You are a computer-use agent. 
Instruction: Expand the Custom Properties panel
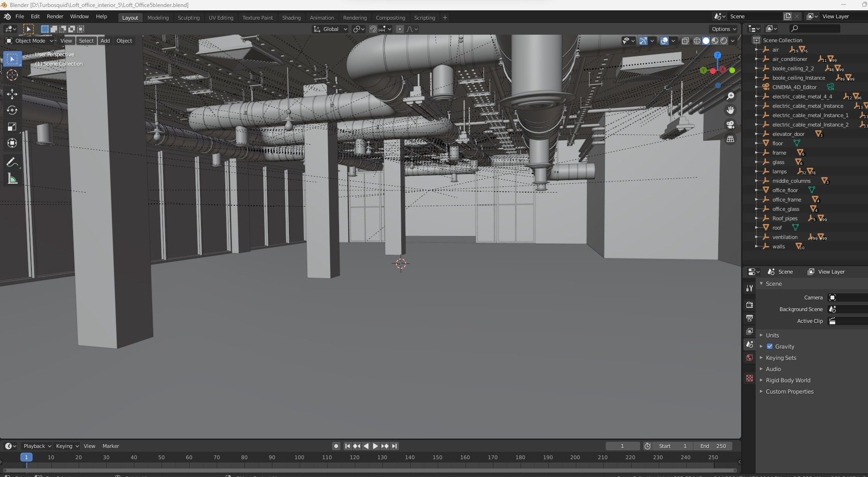[789, 392]
